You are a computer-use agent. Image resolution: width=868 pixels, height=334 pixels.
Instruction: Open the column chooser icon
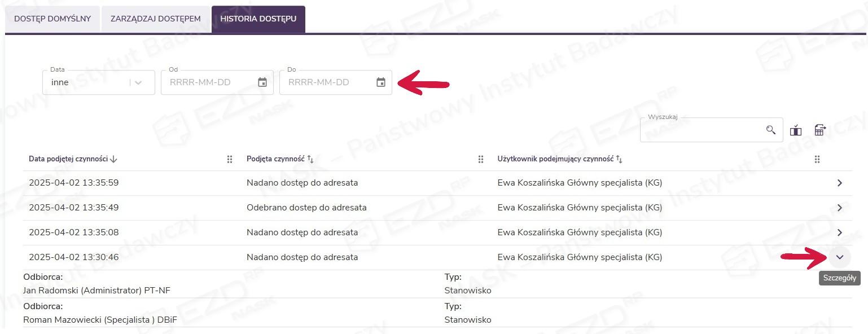(x=796, y=130)
